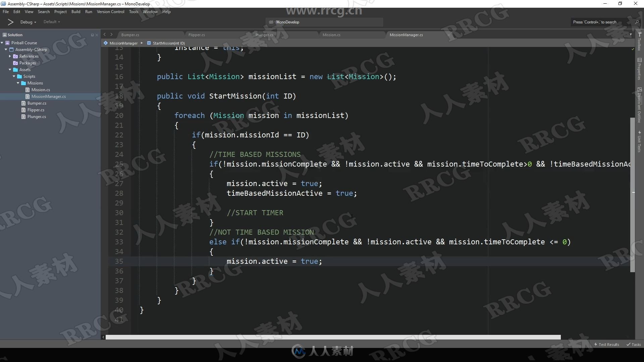Screen dimensions: 644x362
Task: Open the Unit Tests side panel
Action: [639, 141]
